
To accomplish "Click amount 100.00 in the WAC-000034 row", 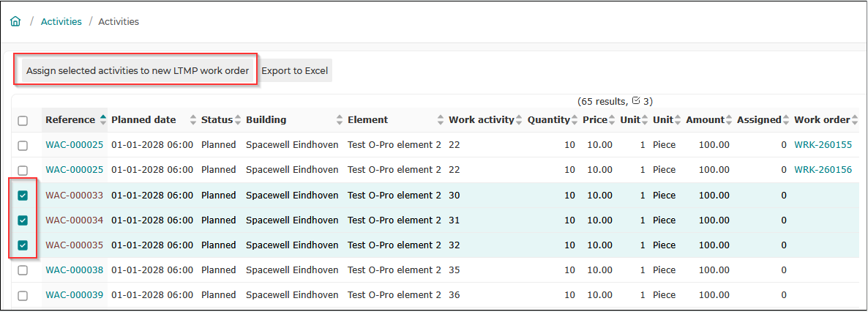I will [x=714, y=220].
